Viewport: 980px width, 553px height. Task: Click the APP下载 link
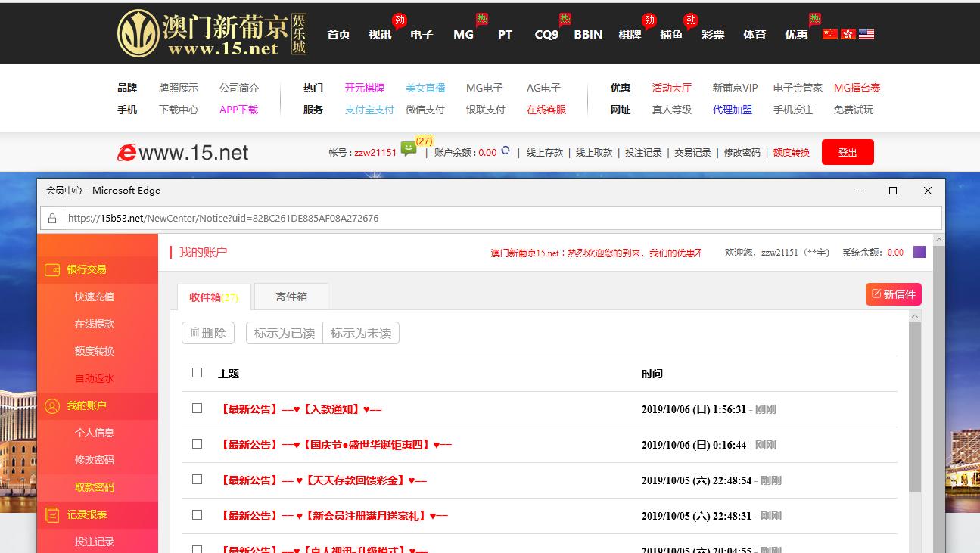pyautogui.click(x=238, y=110)
